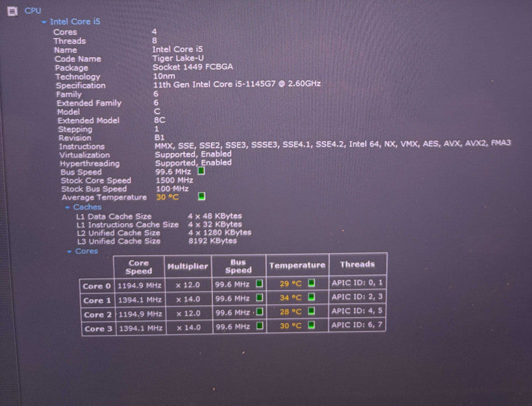This screenshot has width=532, height=406.
Task: Click Core 0 bus speed green indicator
Action: tap(259, 283)
